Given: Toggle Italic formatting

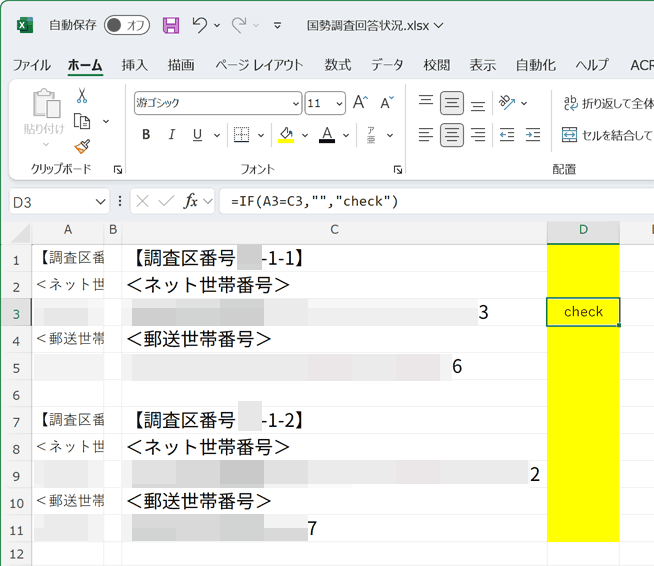Looking at the screenshot, I should click(x=172, y=135).
